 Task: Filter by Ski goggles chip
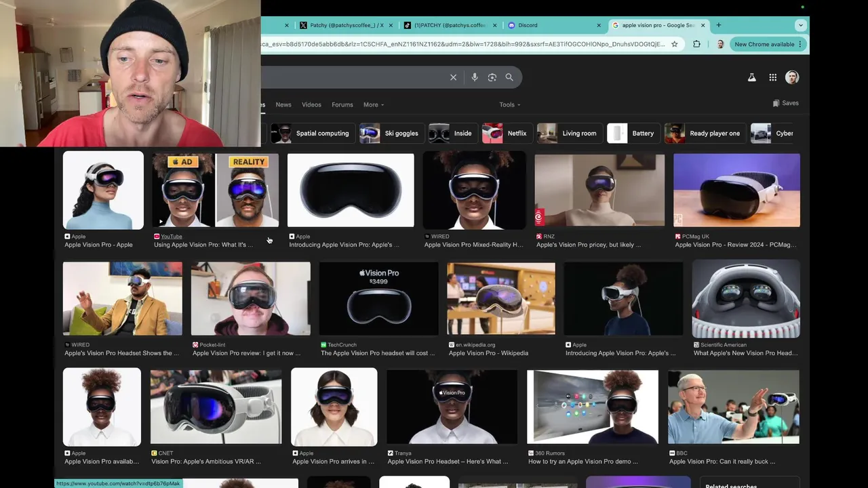pos(391,134)
